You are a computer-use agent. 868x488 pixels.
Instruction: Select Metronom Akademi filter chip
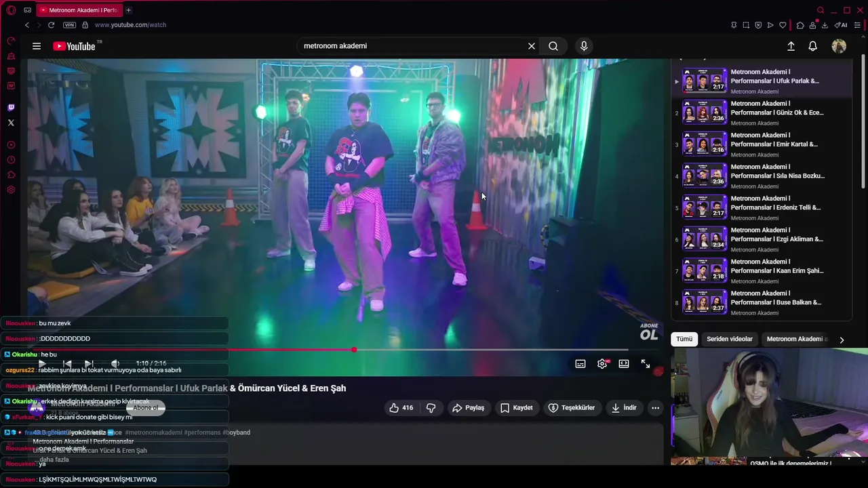[797, 339]
